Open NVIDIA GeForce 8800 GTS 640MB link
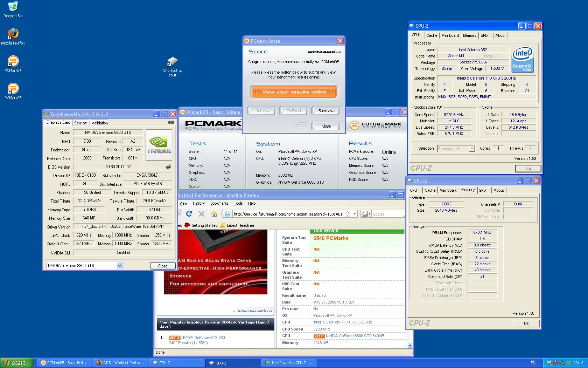This screenshot has height=368, width=588. [x=355, y=336]
